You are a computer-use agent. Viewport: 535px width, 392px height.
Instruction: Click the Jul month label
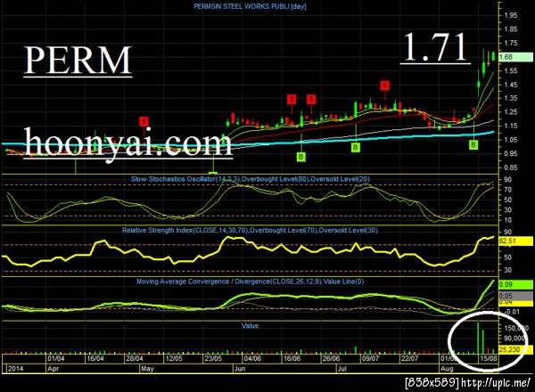[342, 369]
